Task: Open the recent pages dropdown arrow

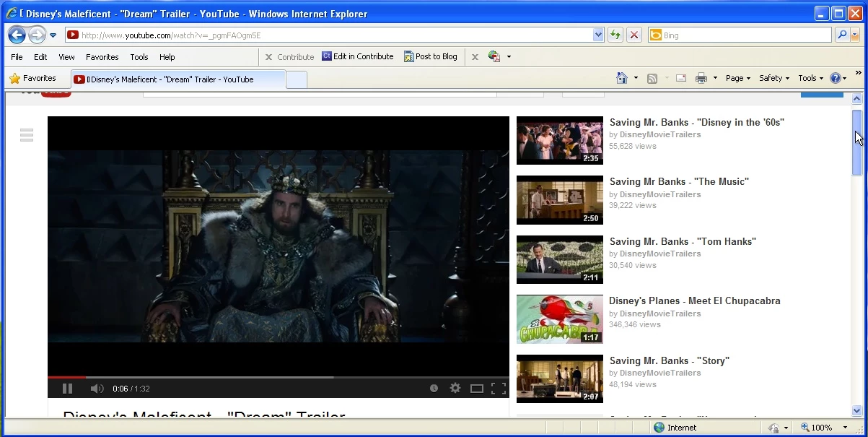Action: pos(53,35)
